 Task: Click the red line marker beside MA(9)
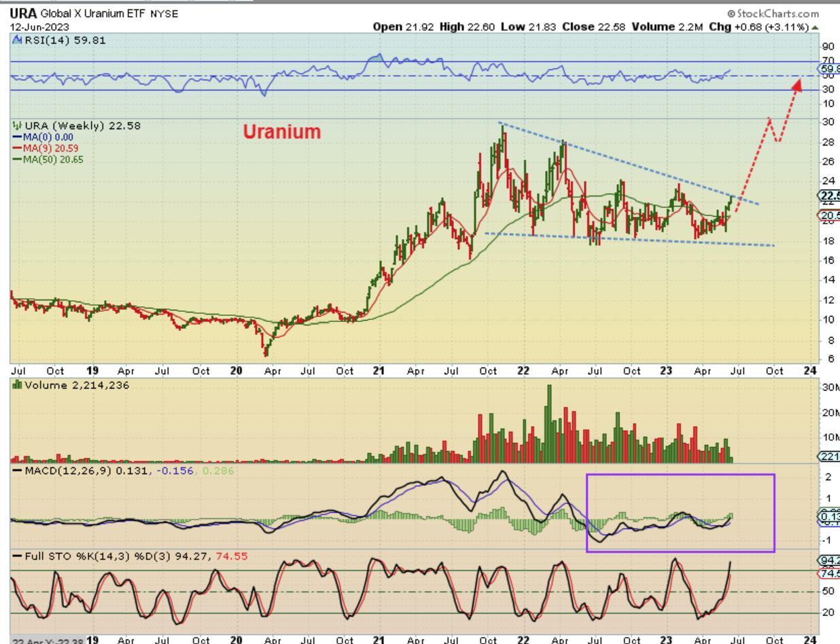pyautogui.click(x=18, y=147)
